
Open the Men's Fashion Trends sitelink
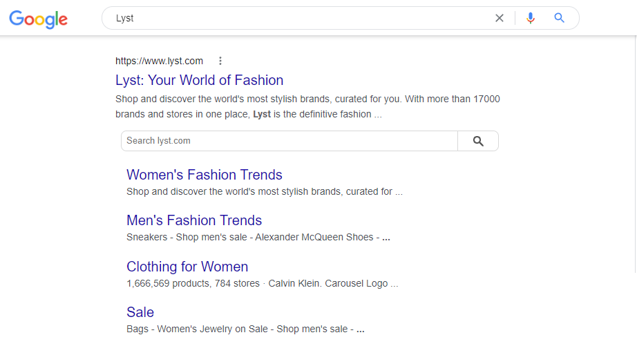coord(194,220)
